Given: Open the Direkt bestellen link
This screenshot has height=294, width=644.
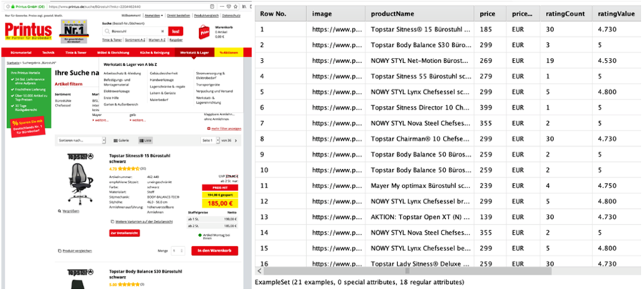Looking at the screenshot, I should click(x=178, y=15).
